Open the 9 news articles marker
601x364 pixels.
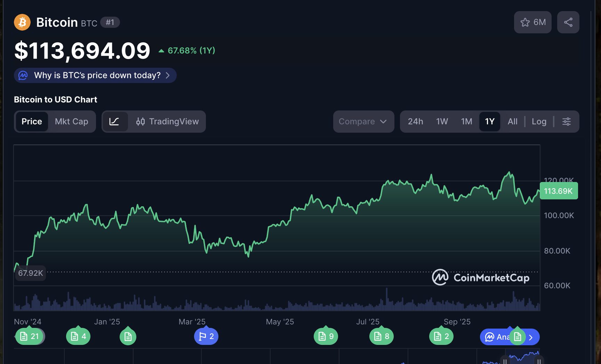(x=326, y=336)
